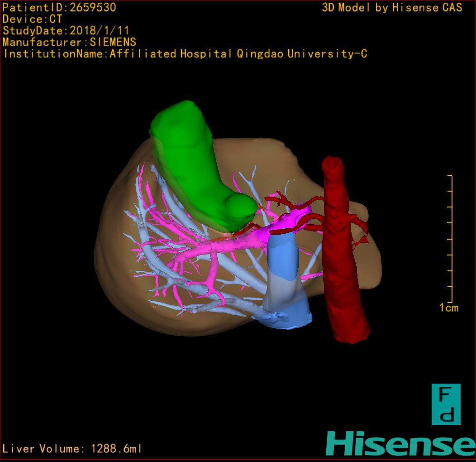Viewport: 476px width, 462px height.
Task: Click the Device:CT label
Action: click(x=32, y=19)
